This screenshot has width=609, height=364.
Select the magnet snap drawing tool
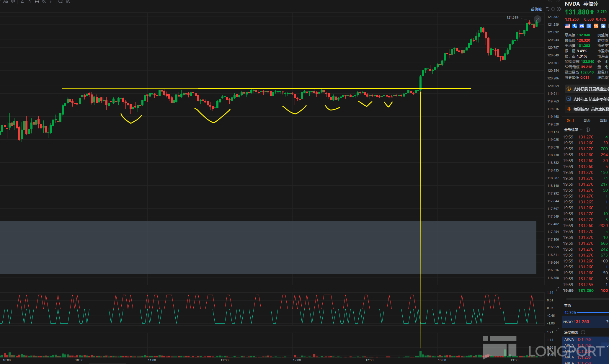(30, 1)
